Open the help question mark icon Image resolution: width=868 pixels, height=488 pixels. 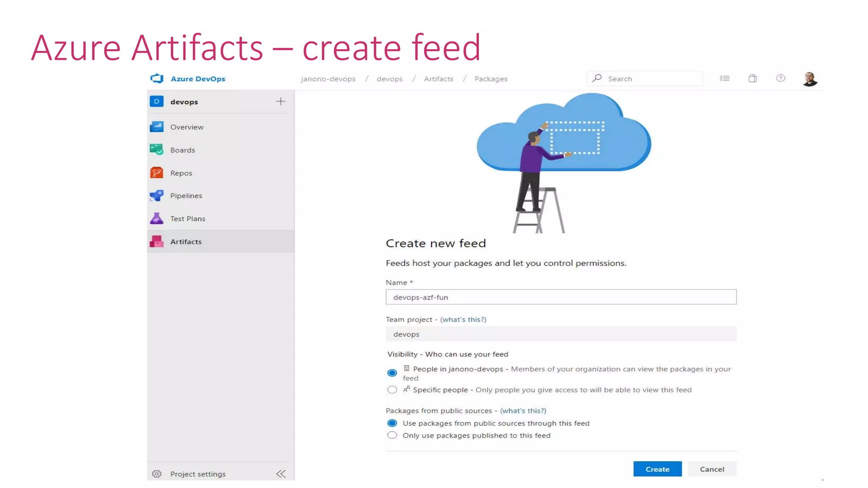(x=780, y=78)
